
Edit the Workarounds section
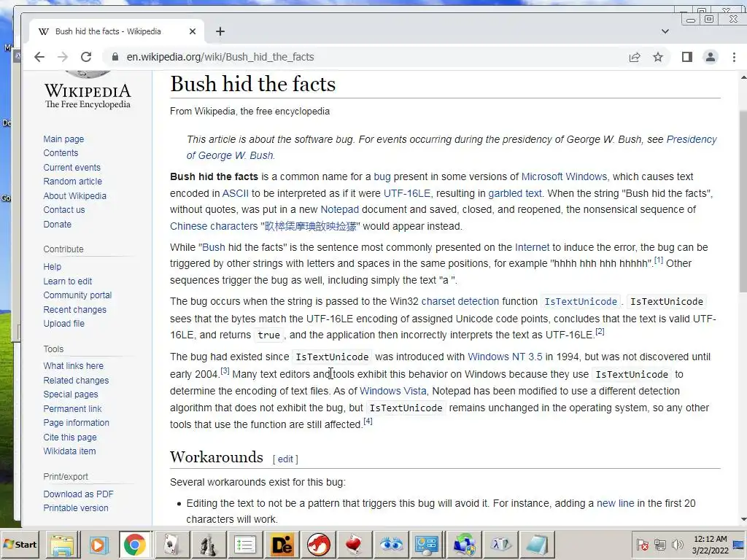point(285,459)
